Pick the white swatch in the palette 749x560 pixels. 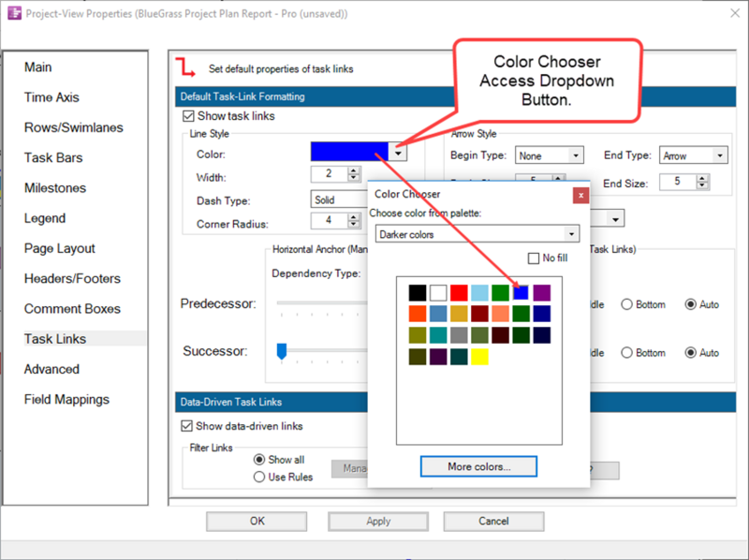438,292
